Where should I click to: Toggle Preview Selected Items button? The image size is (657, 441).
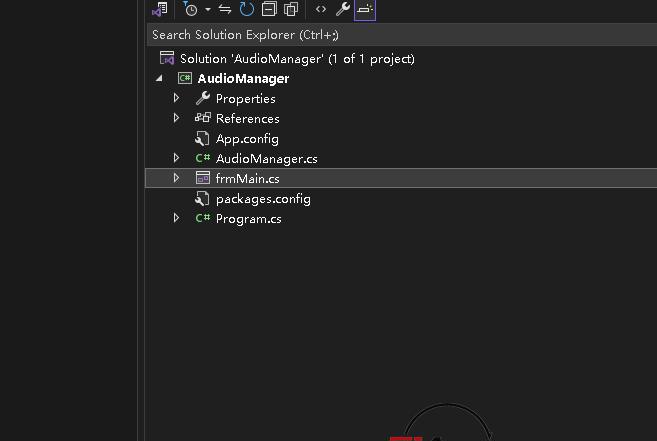[x=364, y=9]
